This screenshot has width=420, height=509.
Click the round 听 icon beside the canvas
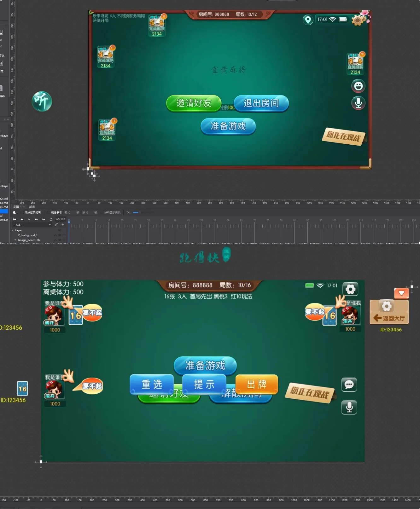pos(42,101)
